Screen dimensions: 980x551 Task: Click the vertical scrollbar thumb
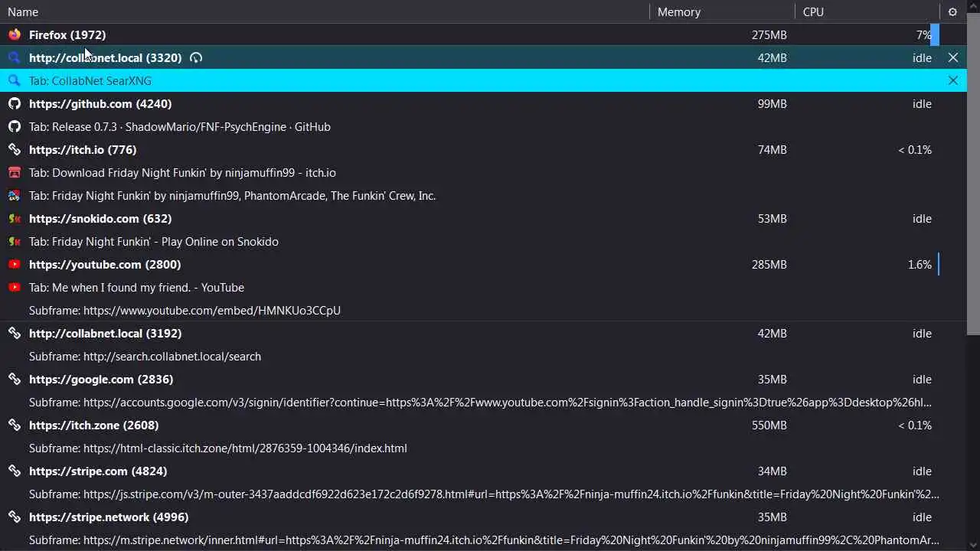(x=973, y=172)
